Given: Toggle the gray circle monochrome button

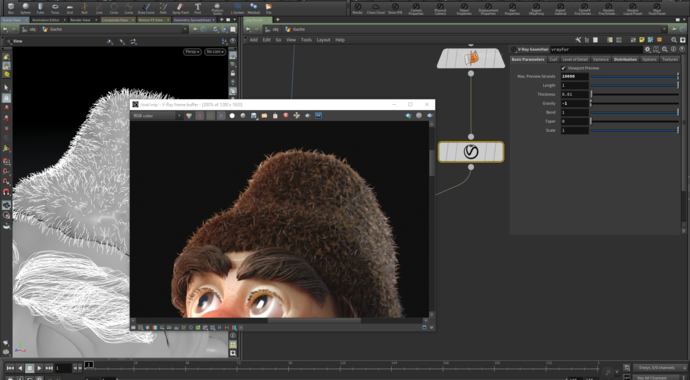Looking at the screenshot, I should 242,116.
